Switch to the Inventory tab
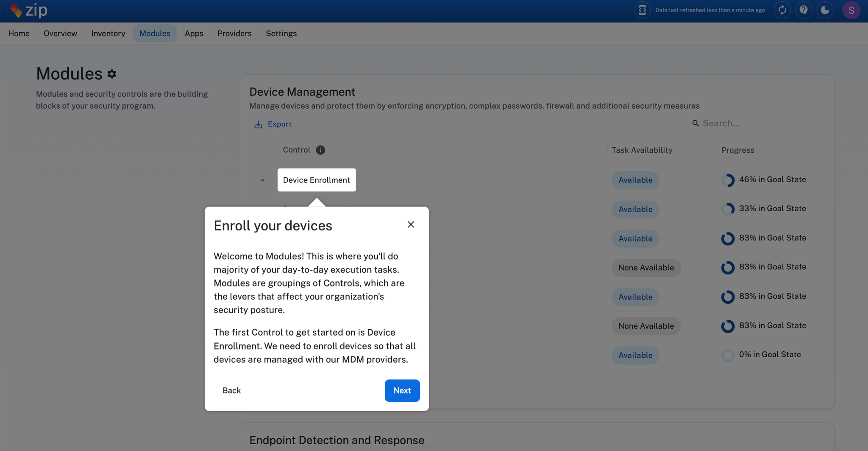The height and width of the screenshot is (451, 868). point(108,34)
